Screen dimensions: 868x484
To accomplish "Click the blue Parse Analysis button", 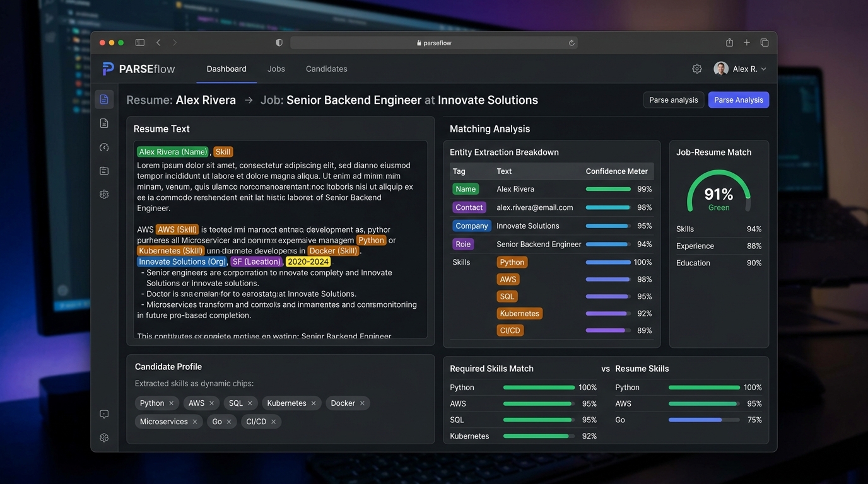I will [739, 100].
